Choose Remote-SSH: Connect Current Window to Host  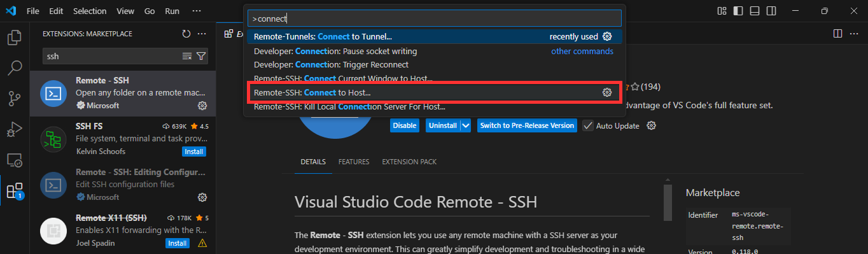click(435, 78)
